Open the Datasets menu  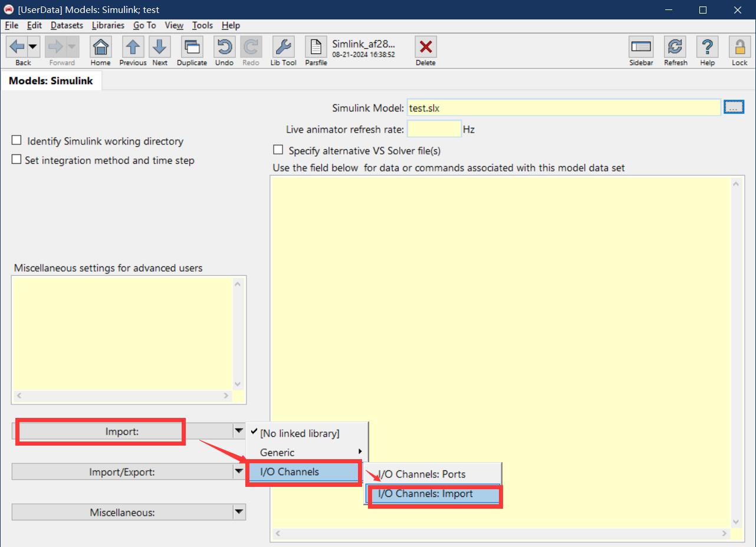[67, 25]
